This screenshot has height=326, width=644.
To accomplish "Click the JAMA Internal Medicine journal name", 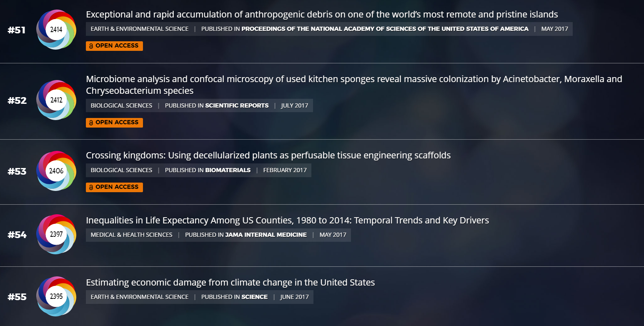I will point(266,235).
